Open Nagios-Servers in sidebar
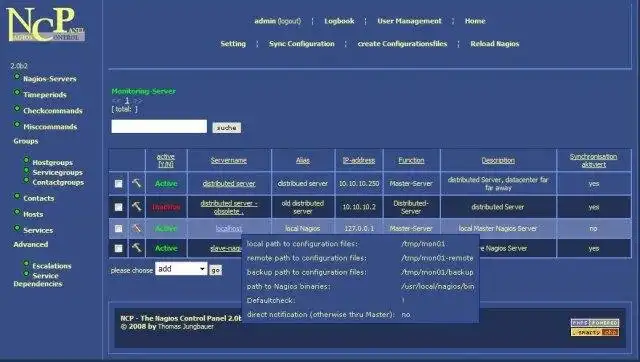The height and width of the screenshot is (362, 640). click(50, 79)
